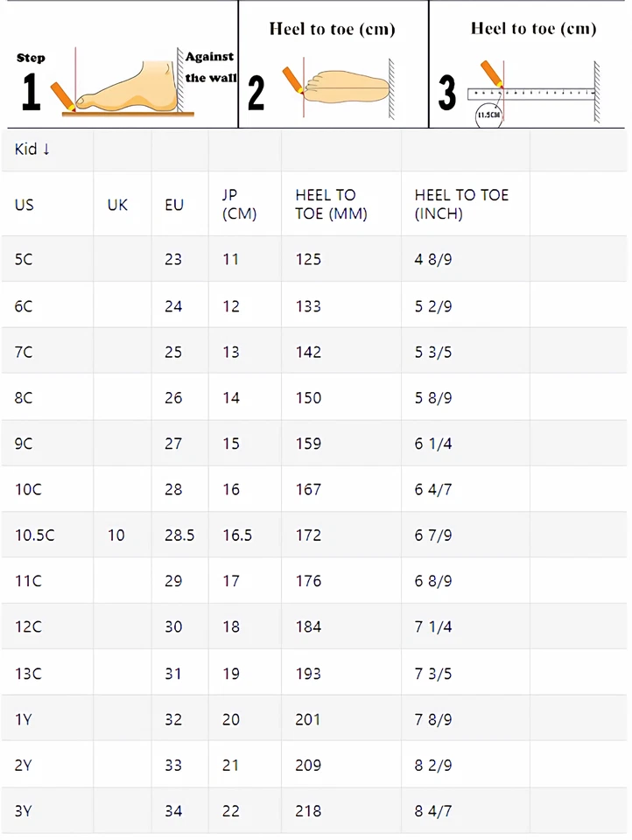Select the 10.5C size row label
This screenshot has height=840, width=632.
pyautogui.click(x=34, y=535)
